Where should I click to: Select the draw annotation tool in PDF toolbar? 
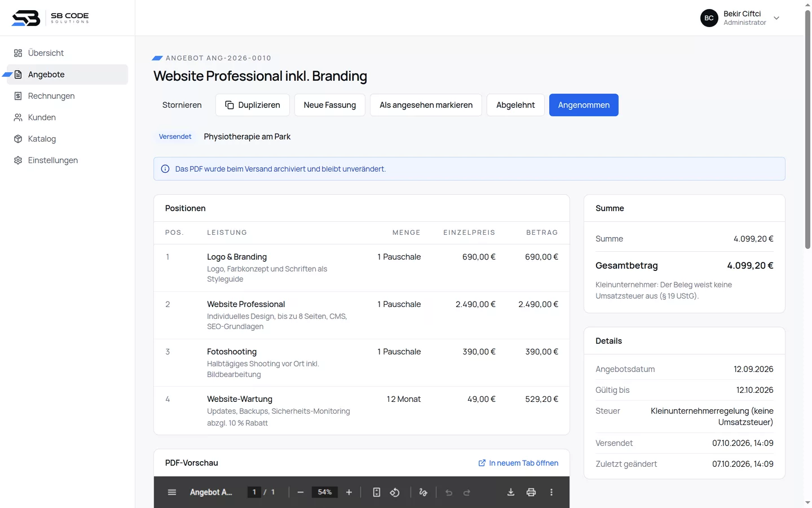click(x=423, y=492)
